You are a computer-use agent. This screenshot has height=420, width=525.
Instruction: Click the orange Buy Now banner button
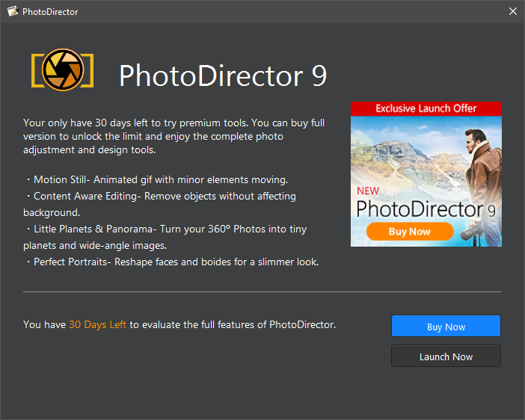(x=410, y=231)
